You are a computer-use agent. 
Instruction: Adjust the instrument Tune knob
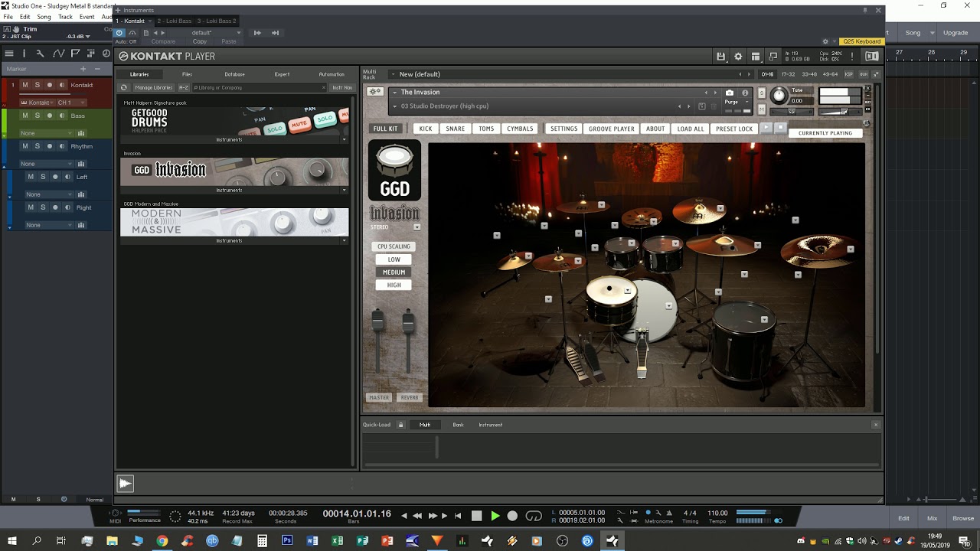pyautogui.click(x=779, y=96)
